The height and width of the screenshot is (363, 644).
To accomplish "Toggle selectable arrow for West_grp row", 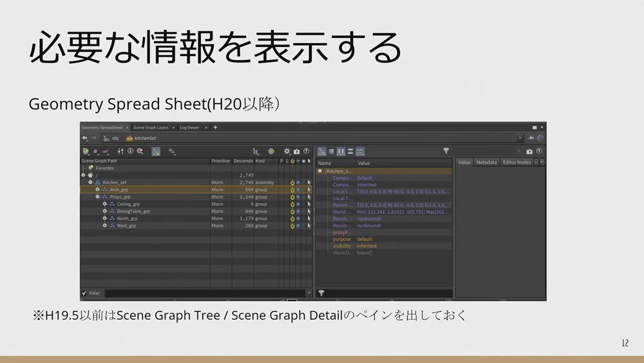I will (308, 226).
